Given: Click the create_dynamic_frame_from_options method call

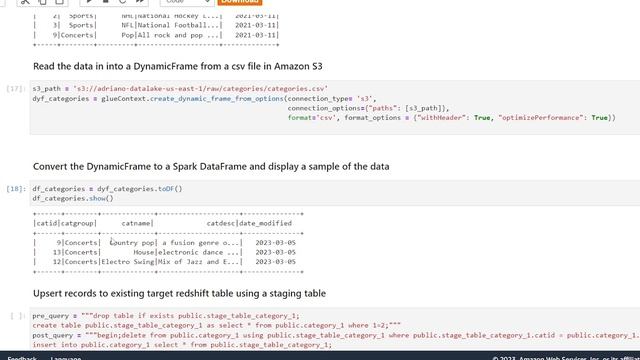Looking at the screenshot, I should pos(216,99).
